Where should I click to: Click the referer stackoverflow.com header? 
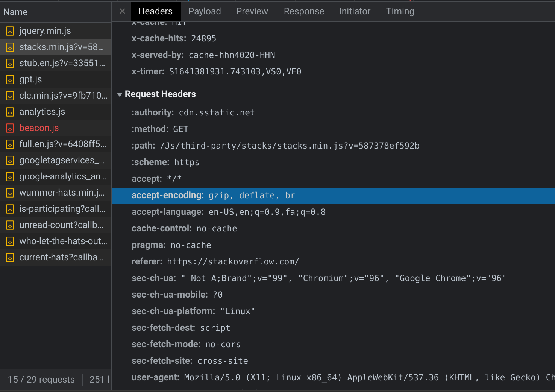tap(215, 261)
